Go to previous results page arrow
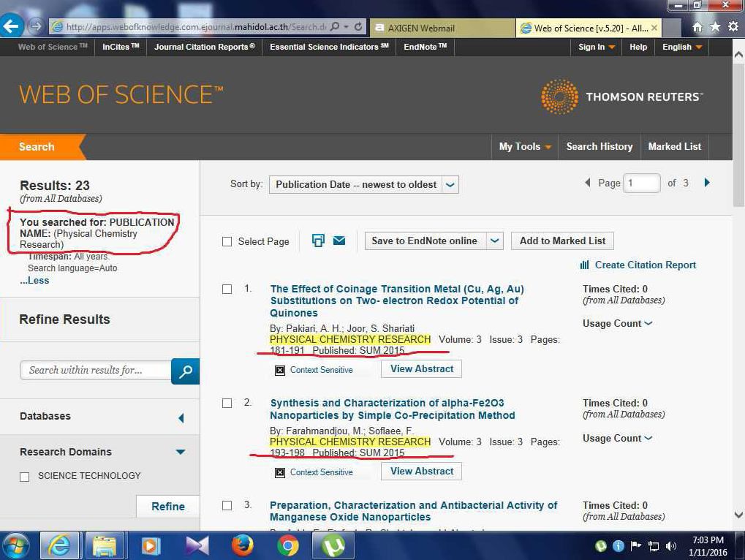 (x=588, y=183)
